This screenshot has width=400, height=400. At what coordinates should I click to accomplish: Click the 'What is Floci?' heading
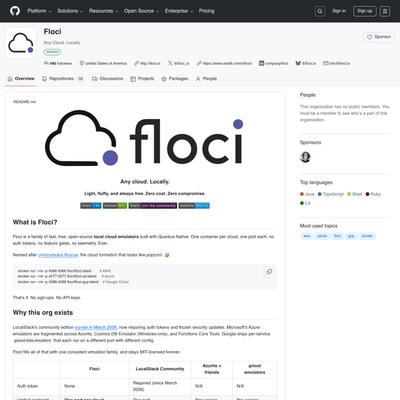[35, 222]
